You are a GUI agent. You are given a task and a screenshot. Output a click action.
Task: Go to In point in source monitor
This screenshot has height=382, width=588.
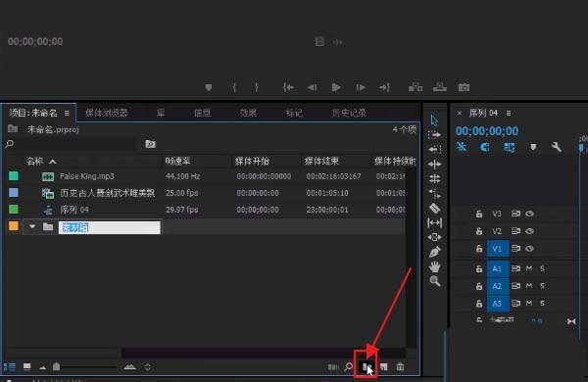point(288,88)
